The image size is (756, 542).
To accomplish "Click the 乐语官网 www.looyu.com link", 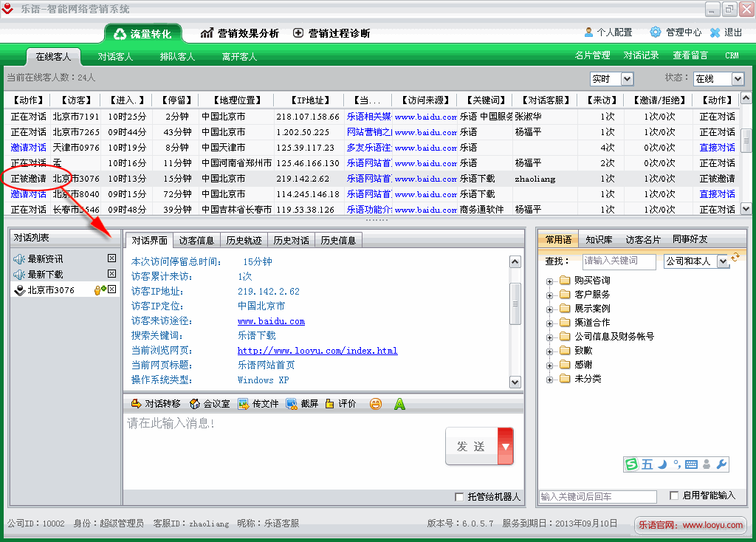I will point(690,525).
